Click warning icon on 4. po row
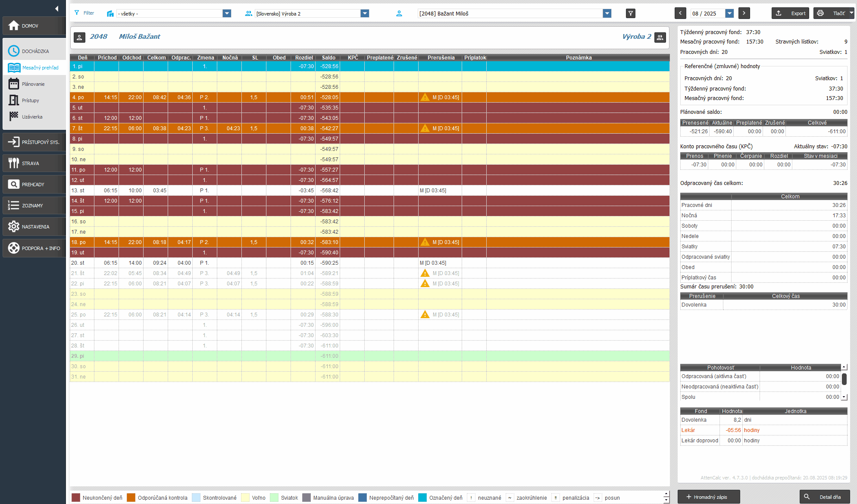Image resolution: width=857 pixels, height=504 pixels. click(x=425, y=97)
